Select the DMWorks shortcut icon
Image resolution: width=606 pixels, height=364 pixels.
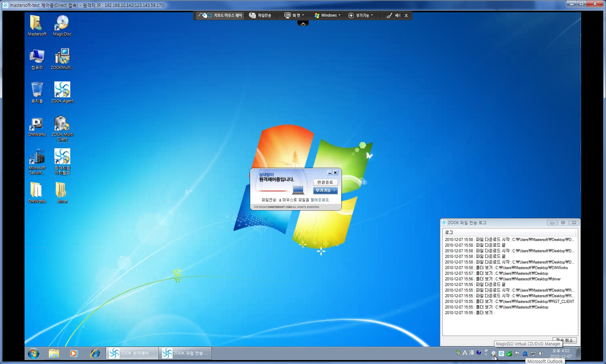coord(37,127)
